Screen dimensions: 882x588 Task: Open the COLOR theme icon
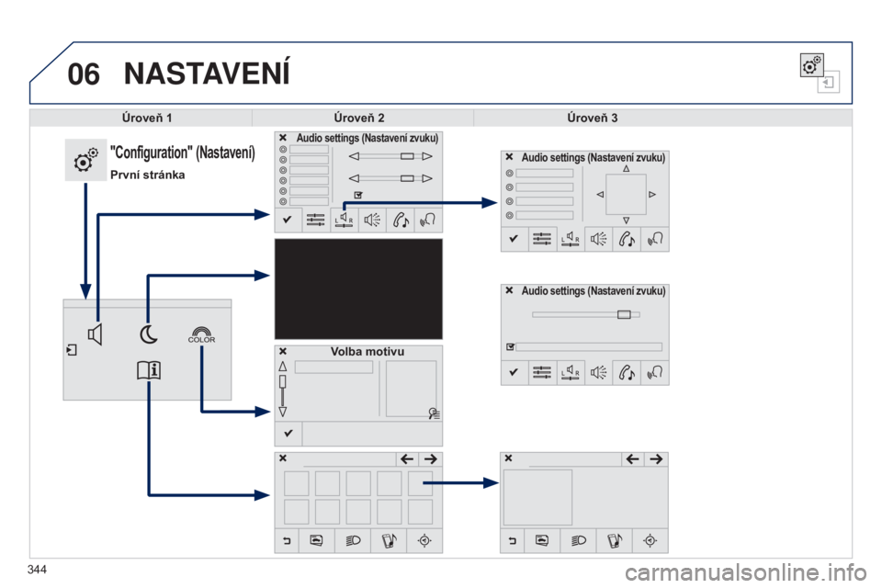pyautogui.click(x=201, y=334)
